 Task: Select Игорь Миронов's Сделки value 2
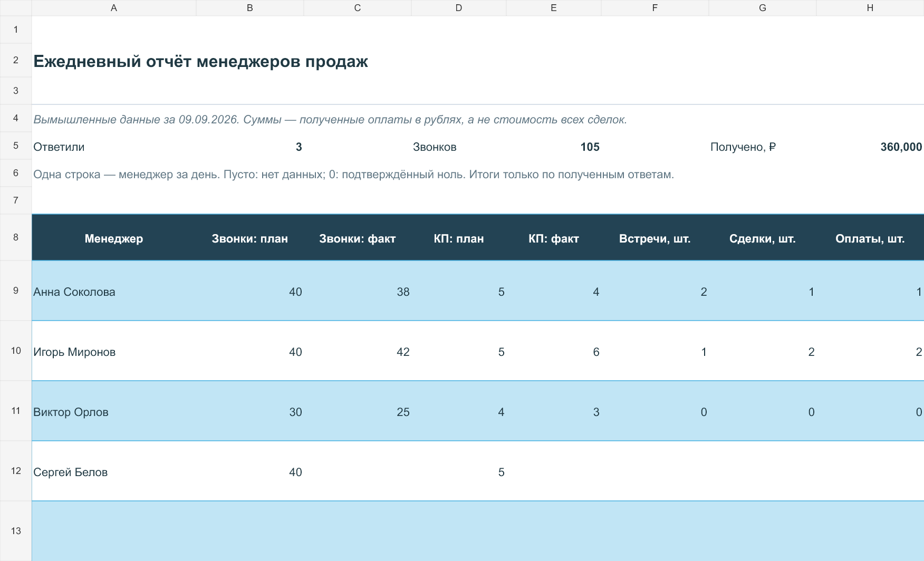(763, 351)
